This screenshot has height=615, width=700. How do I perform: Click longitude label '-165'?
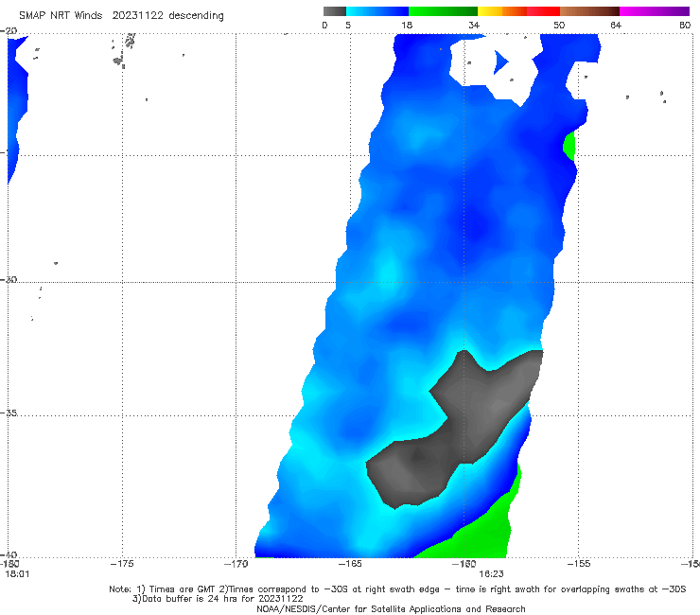click(x=350, y=564)
